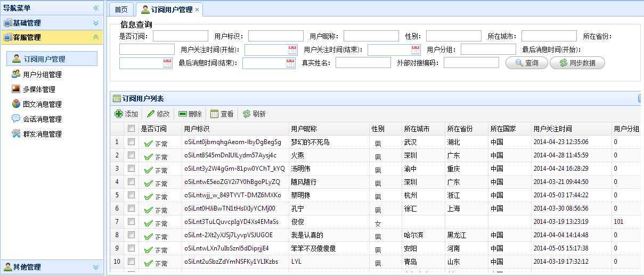Check the row for 汤明伟
644x276 pixels.
tap(131, 168)
